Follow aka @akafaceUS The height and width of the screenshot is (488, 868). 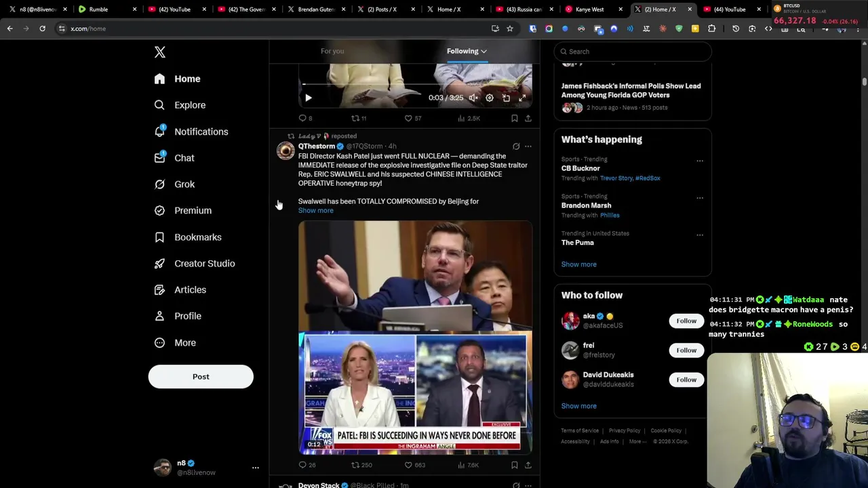(686, 321)
